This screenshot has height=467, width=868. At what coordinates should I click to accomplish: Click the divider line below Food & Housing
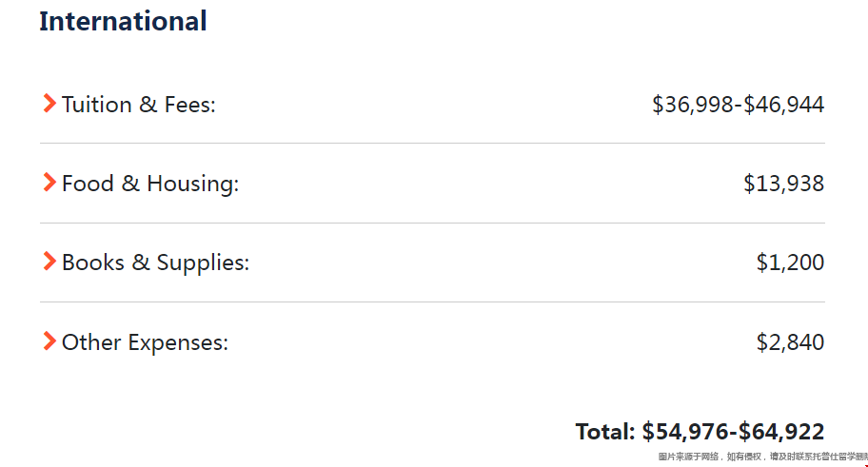[432, 224]
